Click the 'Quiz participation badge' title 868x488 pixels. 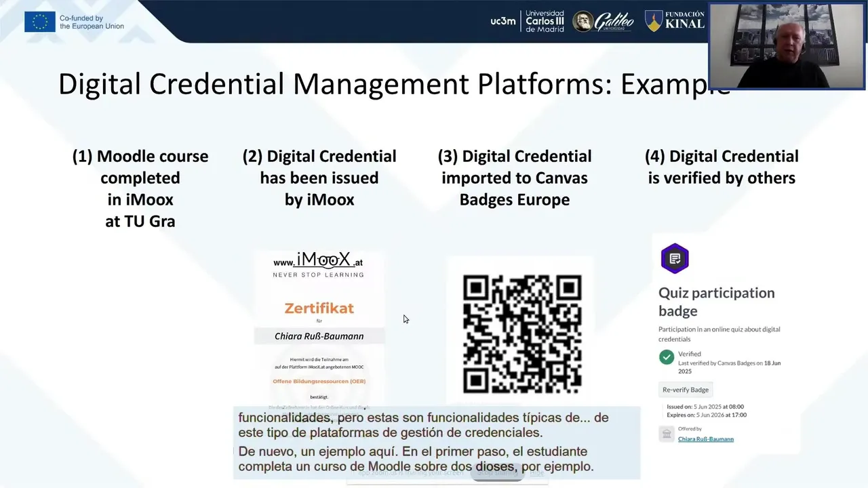pyautogui.click(x=716, y=302)
